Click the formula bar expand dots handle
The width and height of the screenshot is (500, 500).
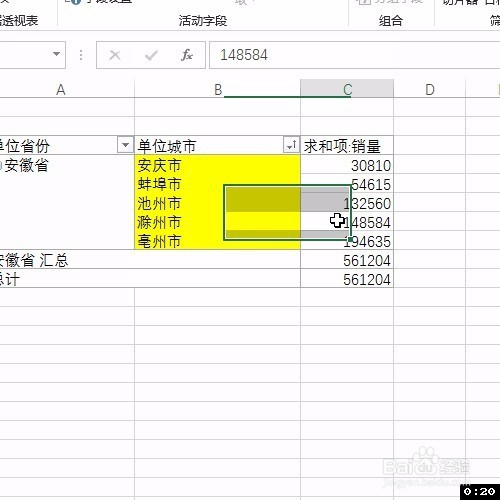[81, 55]
